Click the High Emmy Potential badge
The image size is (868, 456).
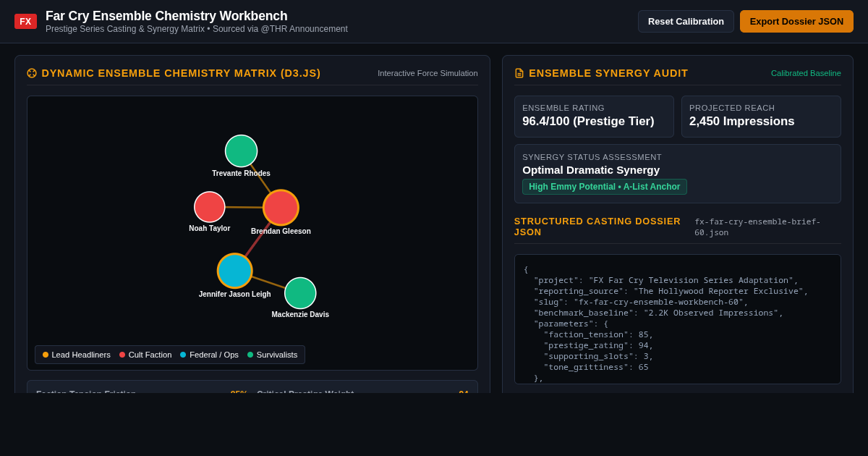pyautogui.click(x=605, y=187)
